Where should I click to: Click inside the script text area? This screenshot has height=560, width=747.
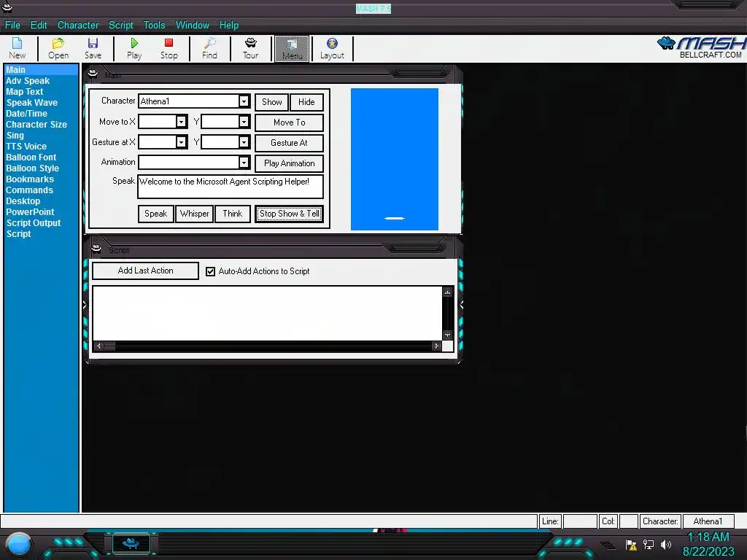[267, 314]
